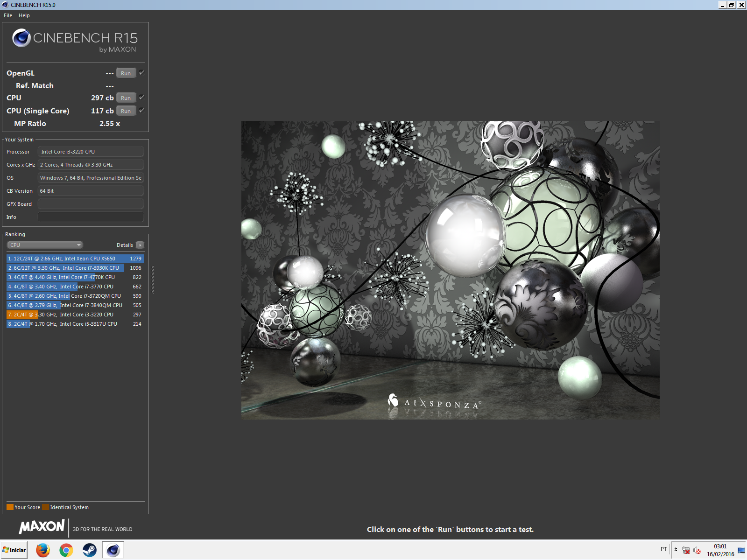Select ranking row Intel Xeon CPU X5650
This screenshot has height=560, width=747.
tap(75, 259)
